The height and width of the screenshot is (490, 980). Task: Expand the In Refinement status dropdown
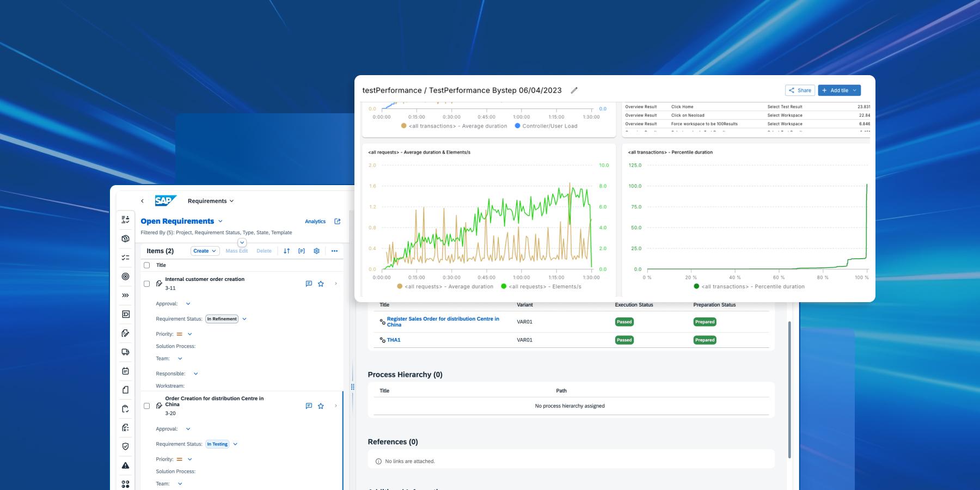(x=244, y=319)
